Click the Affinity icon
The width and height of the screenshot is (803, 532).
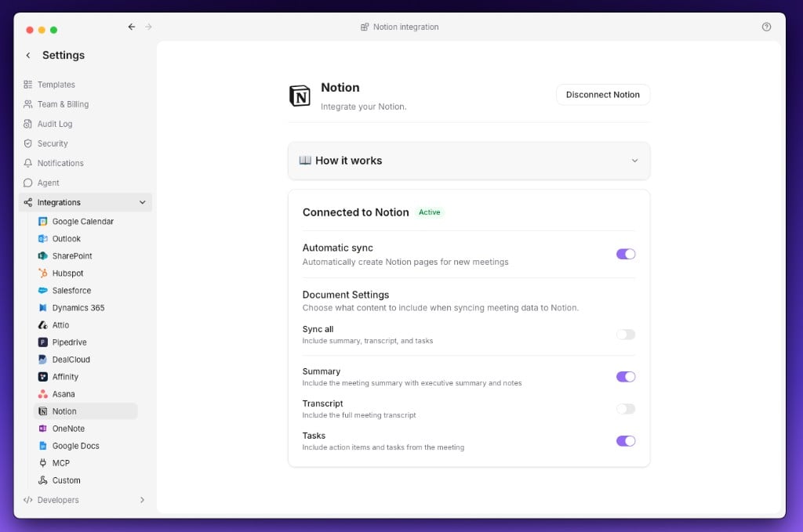tap(43, 377)
